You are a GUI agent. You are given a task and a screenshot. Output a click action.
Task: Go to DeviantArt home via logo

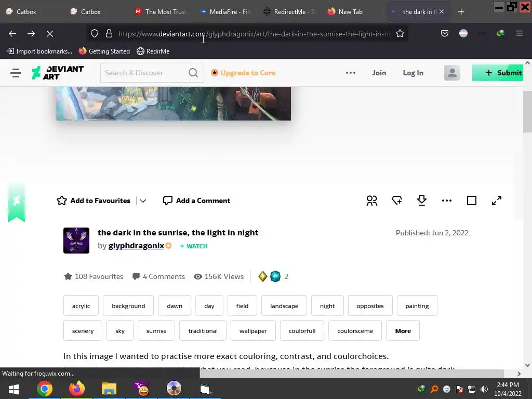click(58, 73)
